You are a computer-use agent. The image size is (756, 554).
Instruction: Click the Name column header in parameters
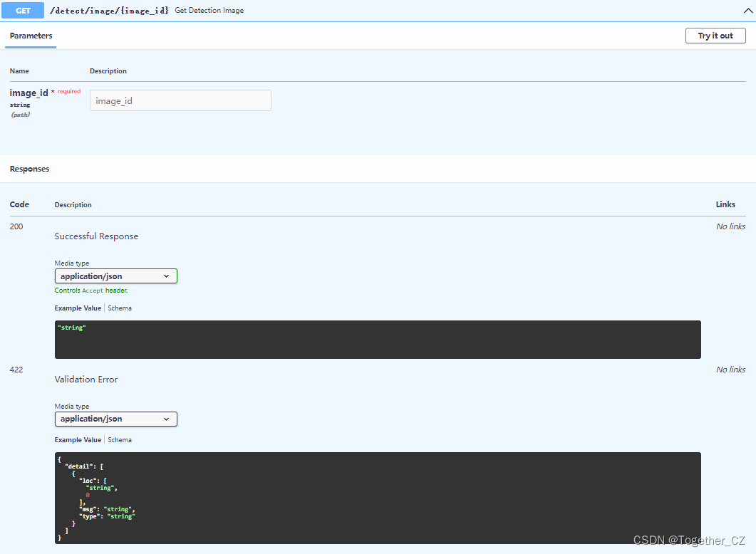[x=19, y=70]
